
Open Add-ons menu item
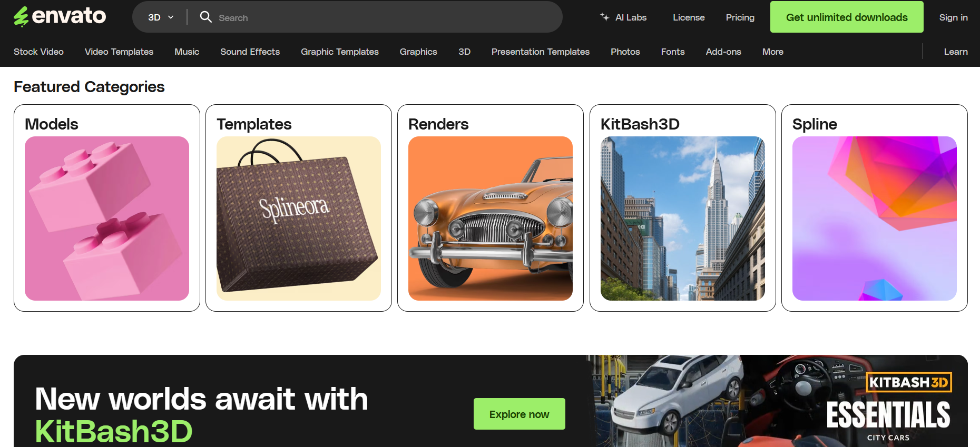click(x=723, y=52)
